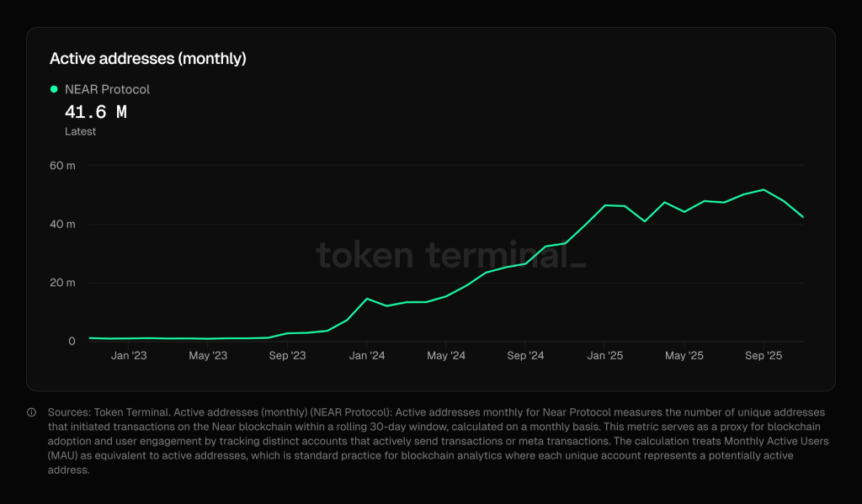Click the Jan '24 x-axis label
The width and height of the screenshot is (862, 504).
pyautogui.click(x=367, y=356)
